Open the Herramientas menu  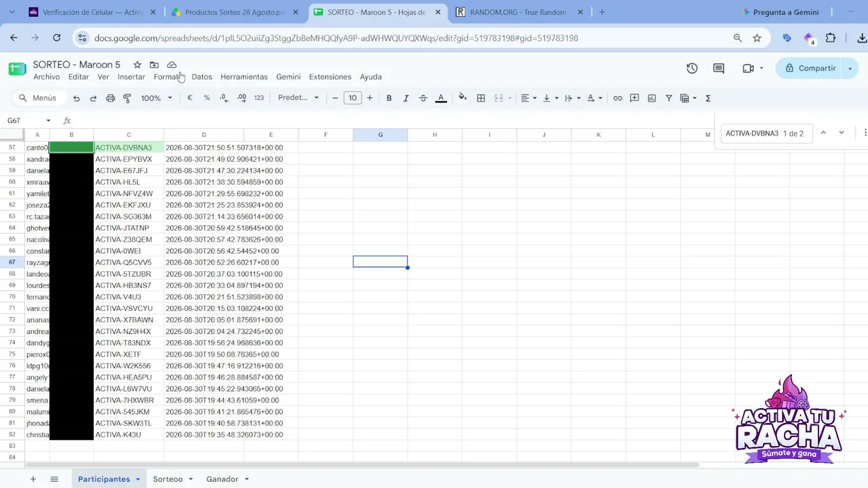pos(244,77)
